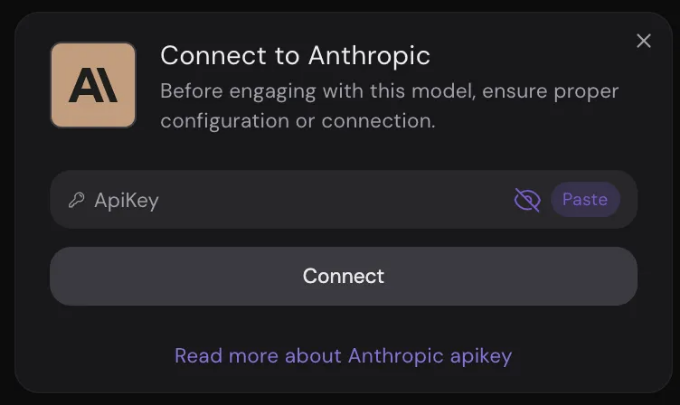The image size is (680, 405).
Task: Click the small key glyph in the field
Action: 76,200
